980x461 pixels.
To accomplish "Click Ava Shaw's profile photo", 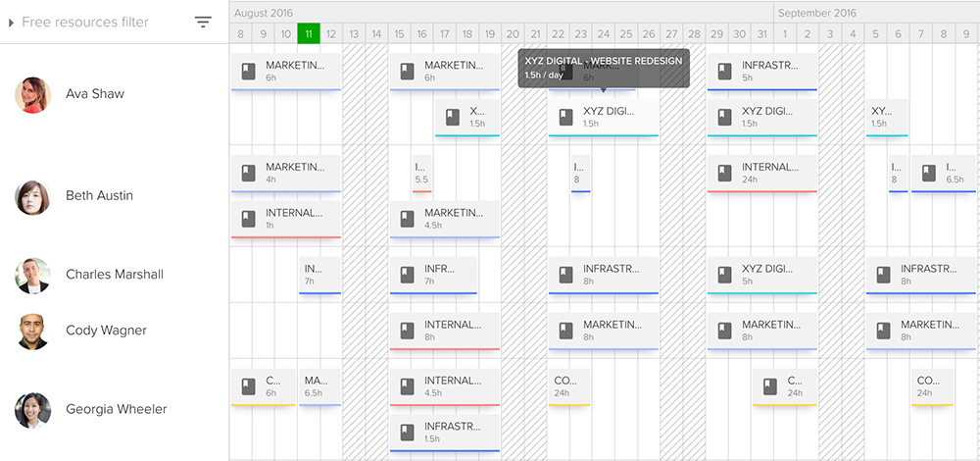I will point(32,95).
